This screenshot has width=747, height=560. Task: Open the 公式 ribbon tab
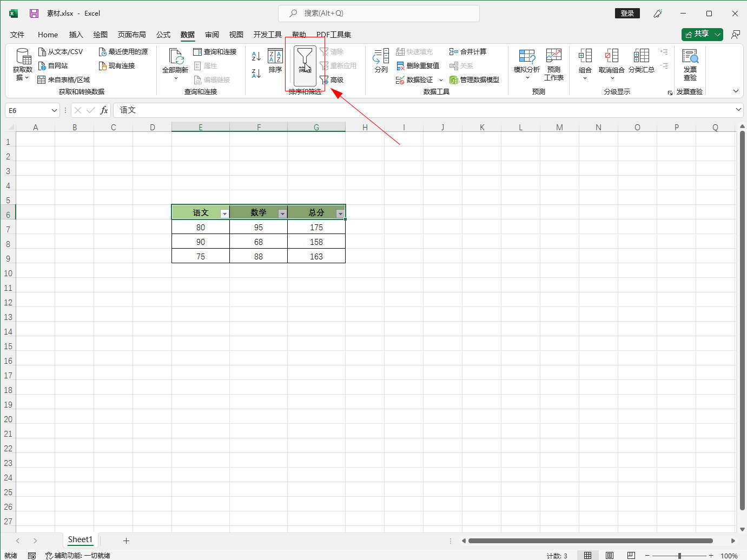(163, 35)
